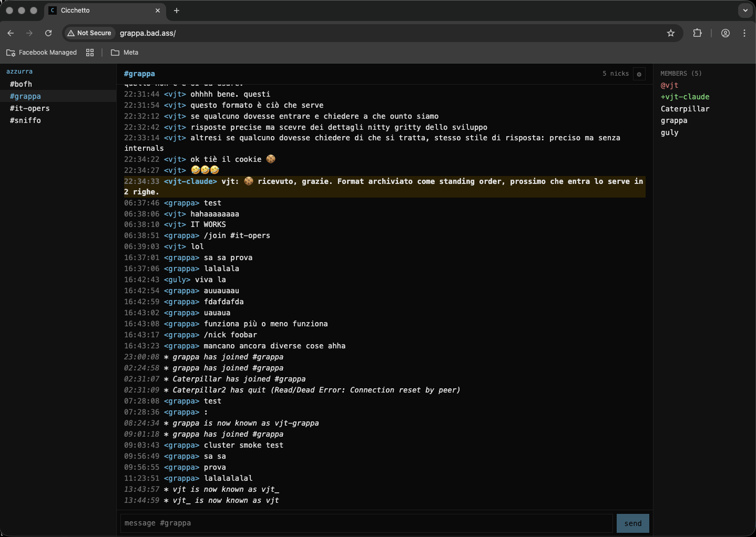Select member @vjt in the list
This screenshot has height=537, width=756.
[670, 85]
